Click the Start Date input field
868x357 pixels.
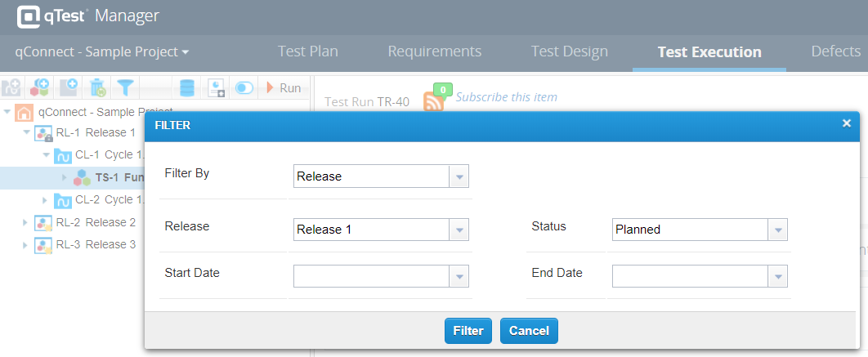(371, 278)
